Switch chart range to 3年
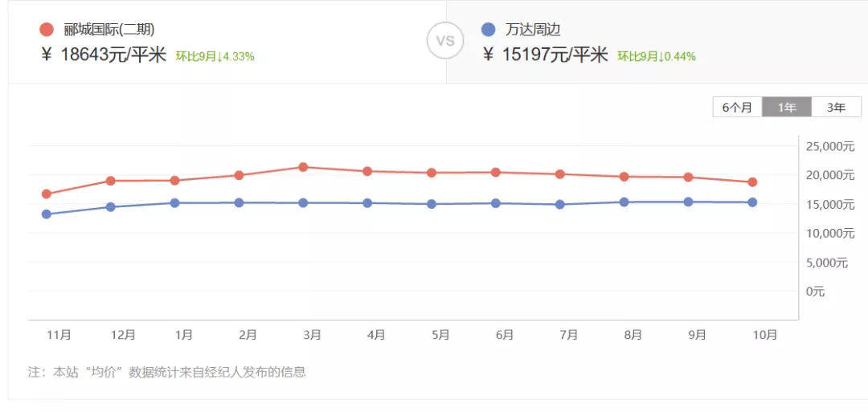This screenshot has height=412, width=868. (x=836, y=107)
